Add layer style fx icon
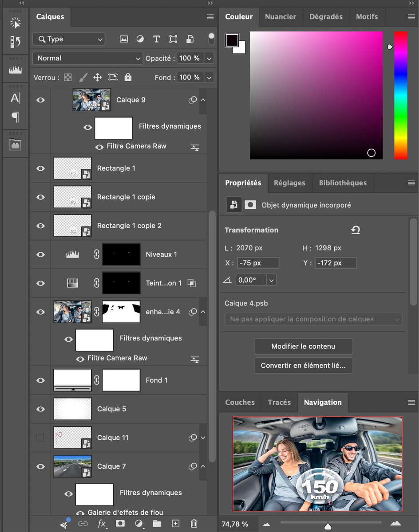This screenshot has height=532, width=419. 102,524
